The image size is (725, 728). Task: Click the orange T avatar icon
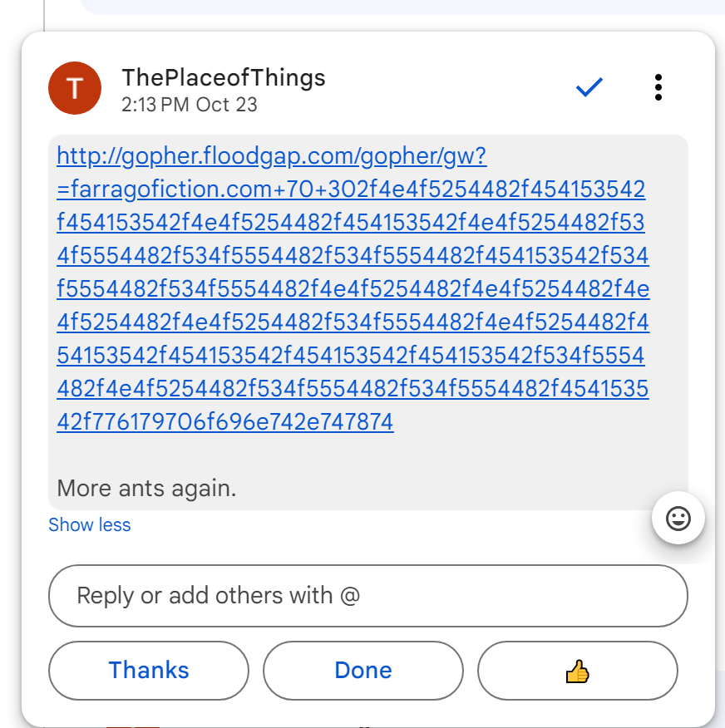[x=75, y=88]
